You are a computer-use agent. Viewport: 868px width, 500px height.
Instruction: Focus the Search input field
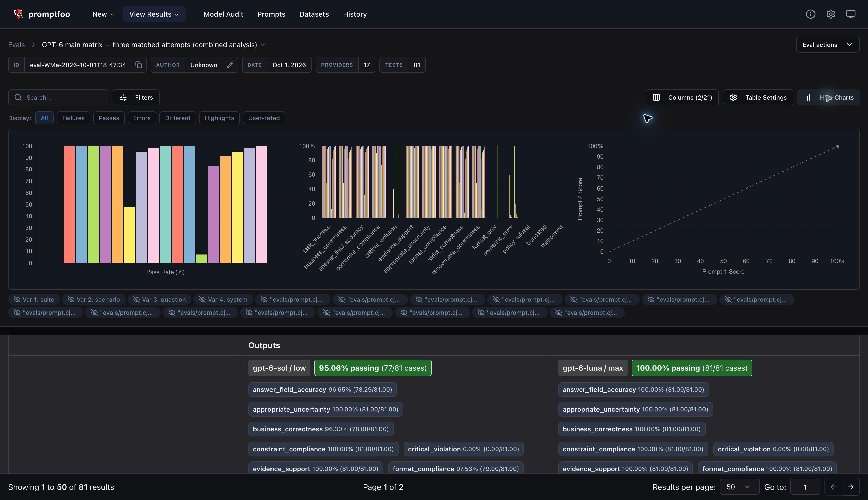pos(58,98)
